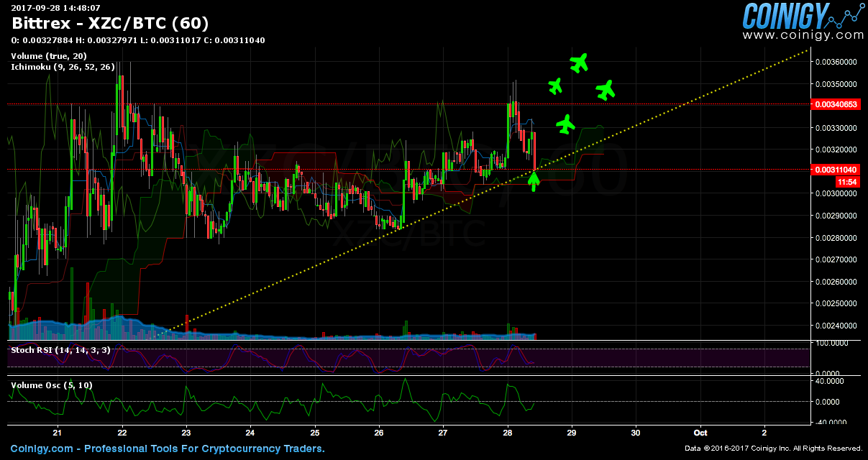Click the red 0.00311040 current price flag
Image resolution: width=868 pixels, height=460 pixels.
click(836, 170)
